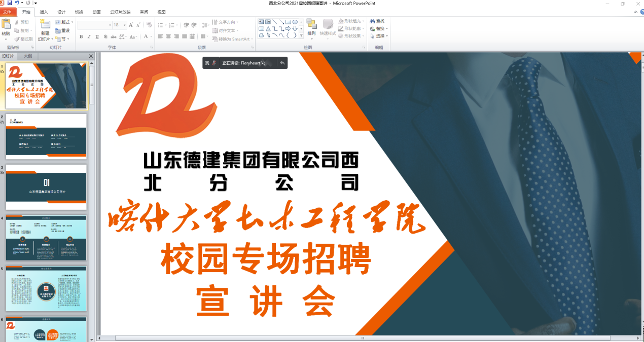
Task: Pick the arrow line shape
Action: (281, 22)
